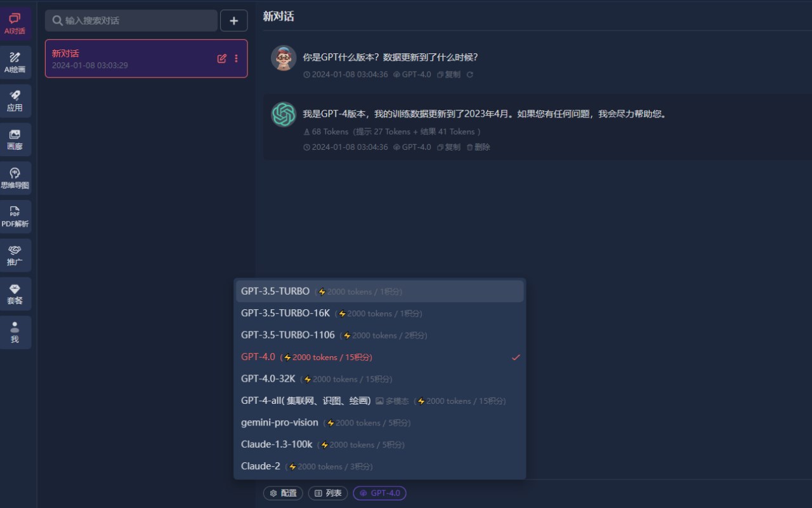This screenshot has height=508, width=812.
Task: Click the regenerate icon beside the user question
Action: 469,75
